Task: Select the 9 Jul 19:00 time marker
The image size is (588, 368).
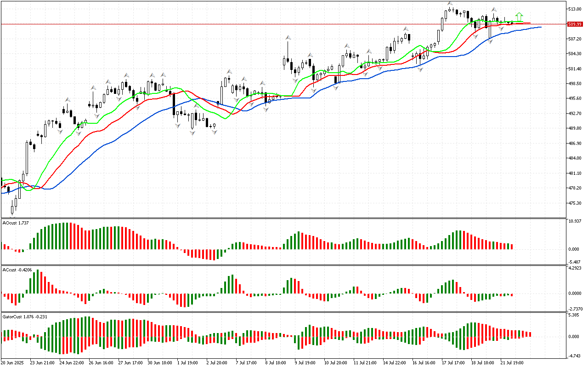Action: click(x=305, y=363)
